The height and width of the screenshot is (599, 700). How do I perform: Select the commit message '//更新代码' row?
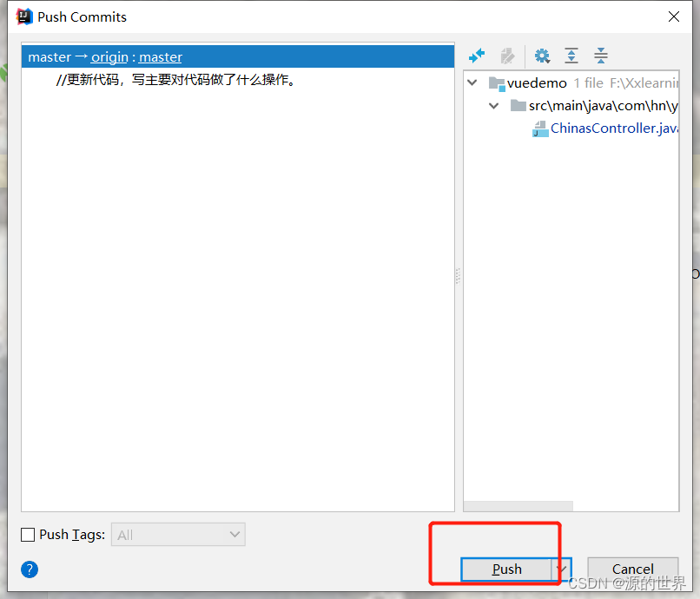tap(238, 80)
